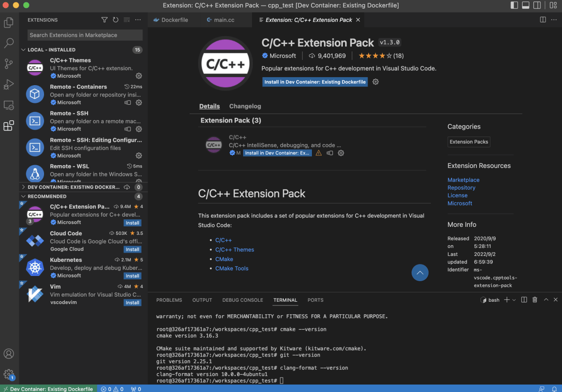Open Extensions panel more actions menu

tap(138, 20)
